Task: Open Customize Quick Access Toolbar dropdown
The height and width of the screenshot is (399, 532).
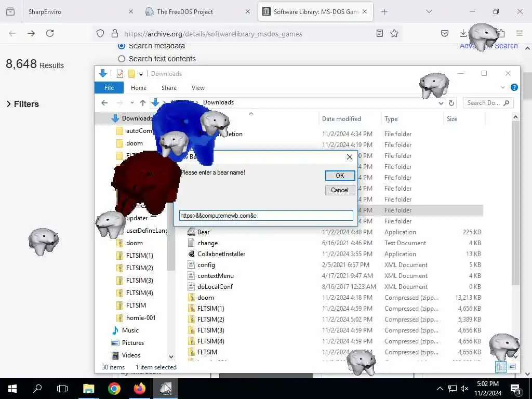Action: point(141,74)
